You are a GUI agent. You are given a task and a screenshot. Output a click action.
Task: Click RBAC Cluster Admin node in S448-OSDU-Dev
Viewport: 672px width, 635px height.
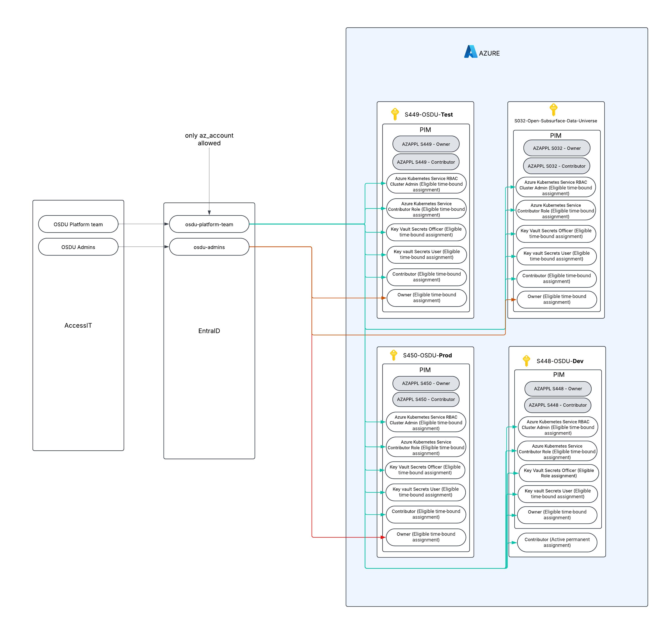558,427
